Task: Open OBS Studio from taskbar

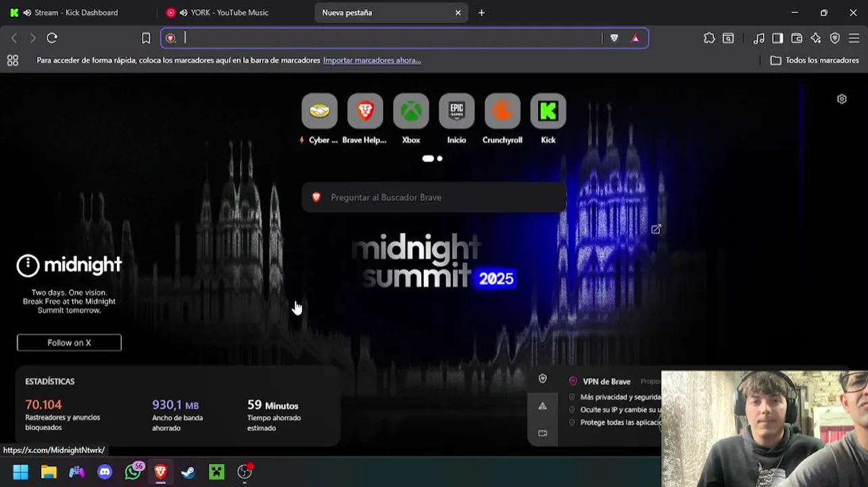Action: (245, 472)
